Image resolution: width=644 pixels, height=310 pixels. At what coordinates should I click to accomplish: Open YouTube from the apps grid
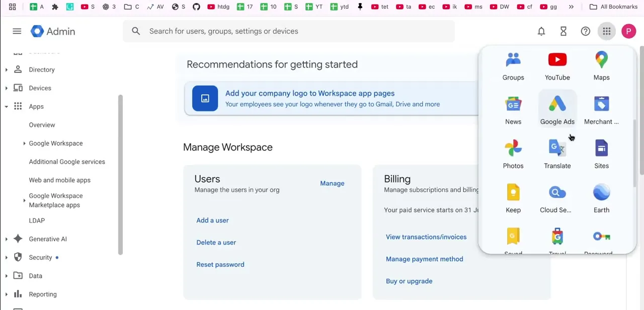tap(557, 66)
